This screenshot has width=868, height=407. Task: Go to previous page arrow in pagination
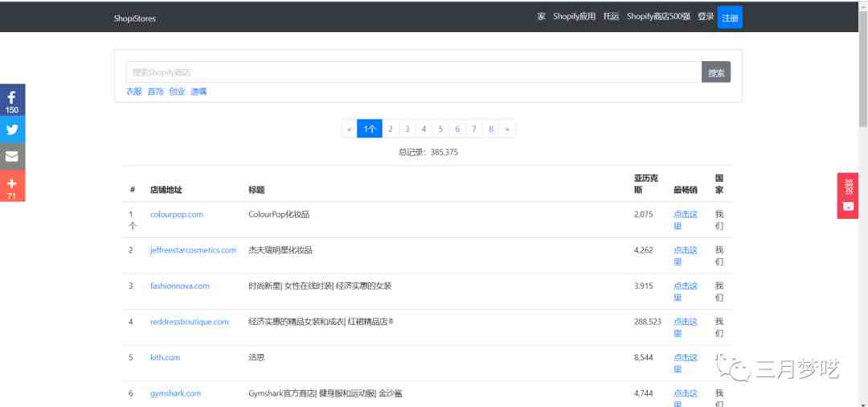(349, 129)
